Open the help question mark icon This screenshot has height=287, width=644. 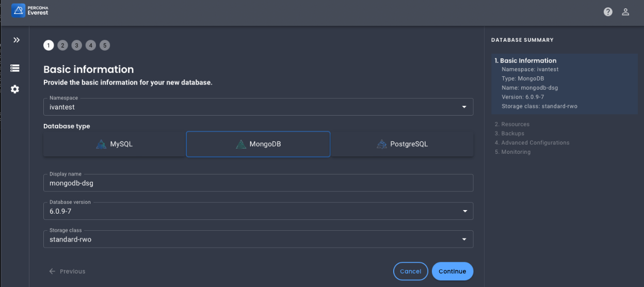(x=608, y=12)
